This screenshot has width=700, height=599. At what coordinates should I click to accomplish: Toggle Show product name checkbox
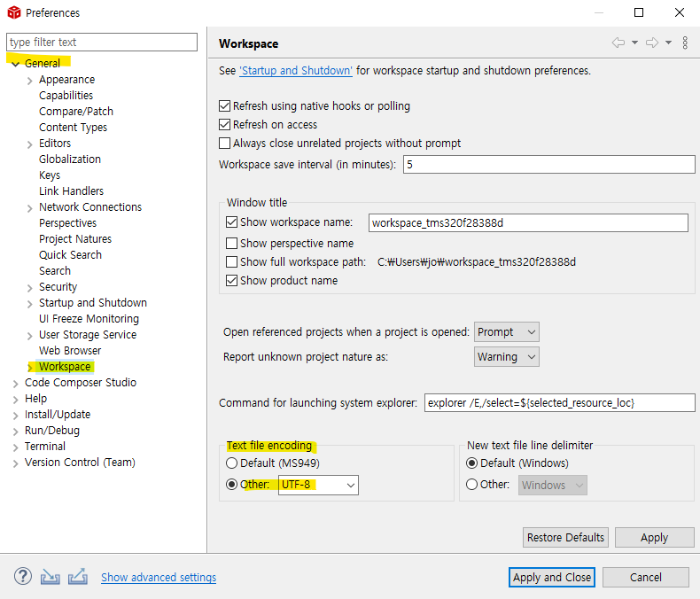[231, 281]
